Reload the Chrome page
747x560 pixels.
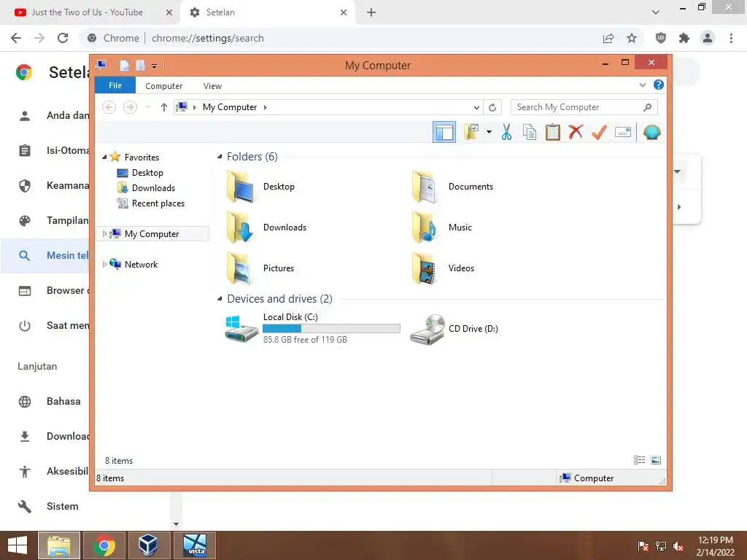coord(63,38)
